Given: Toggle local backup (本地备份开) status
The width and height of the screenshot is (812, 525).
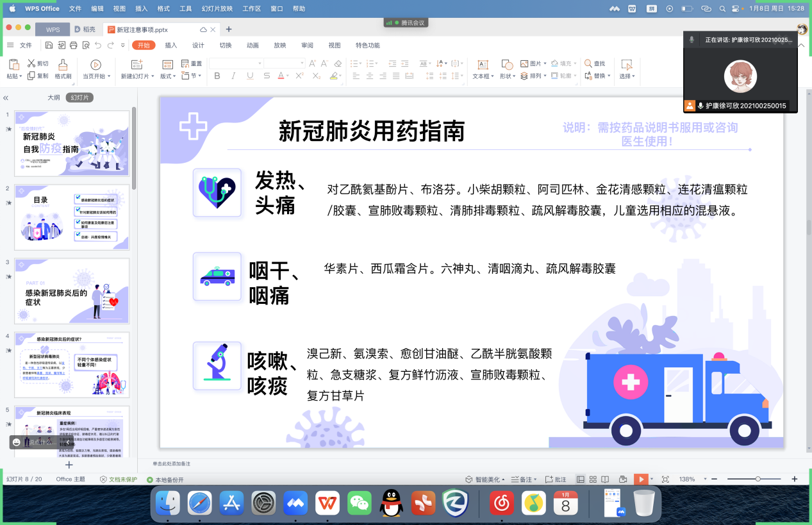Looking at the screenshot, I should tap(165, 479).
